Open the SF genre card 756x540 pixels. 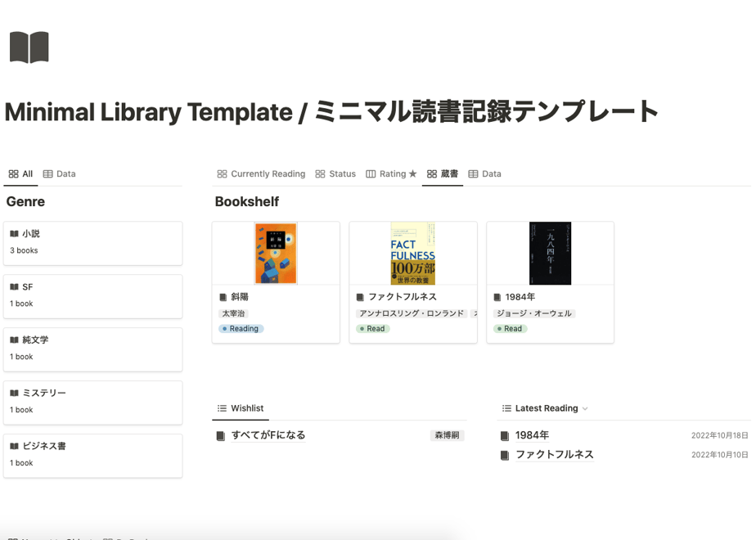tap(93, 296)
